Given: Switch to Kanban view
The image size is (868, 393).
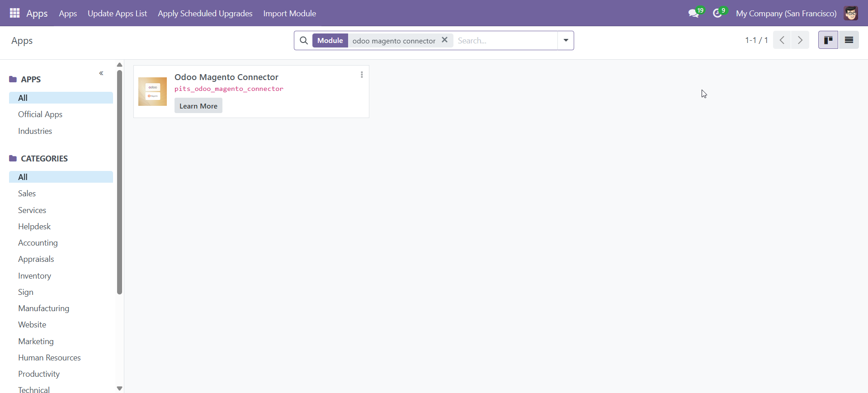Looking at the screenshot, I should coord(828,40).
